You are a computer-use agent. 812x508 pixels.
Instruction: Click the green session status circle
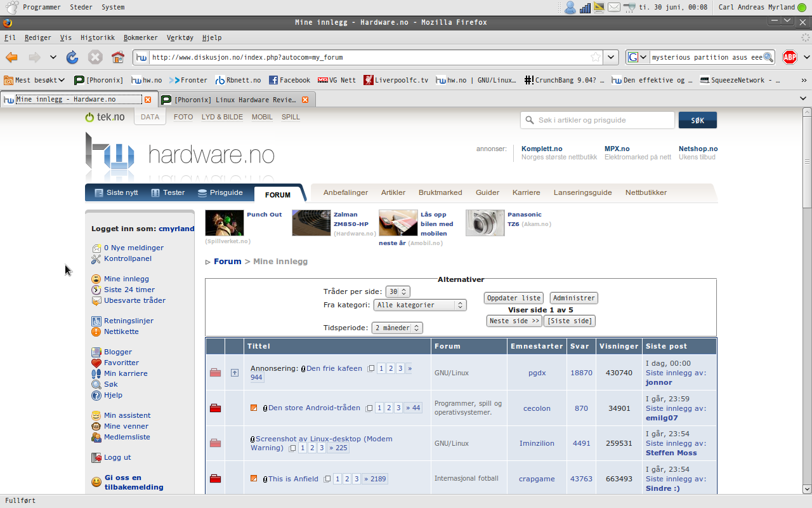tap(802, 8)
